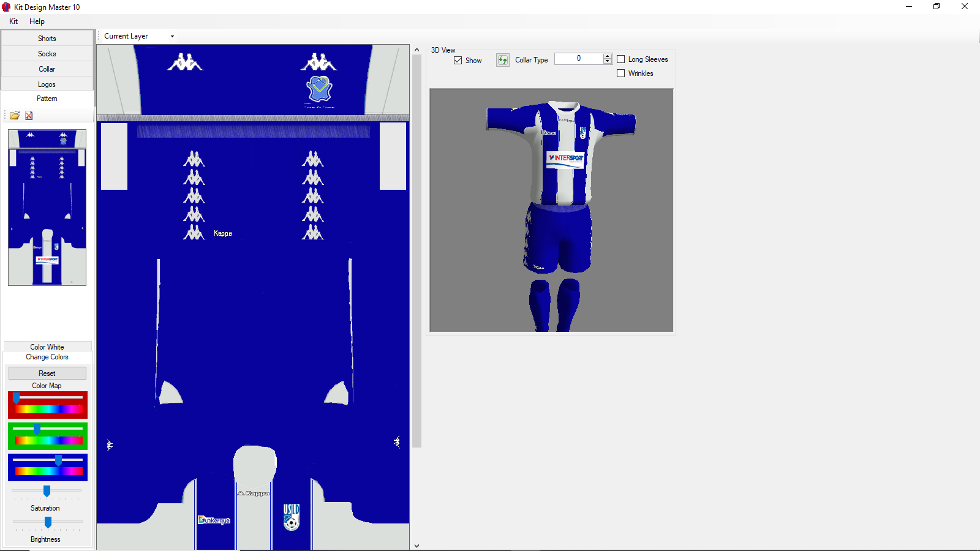Open the Color White section
This screenshot has width=980, height=551.
click(47, 347)
